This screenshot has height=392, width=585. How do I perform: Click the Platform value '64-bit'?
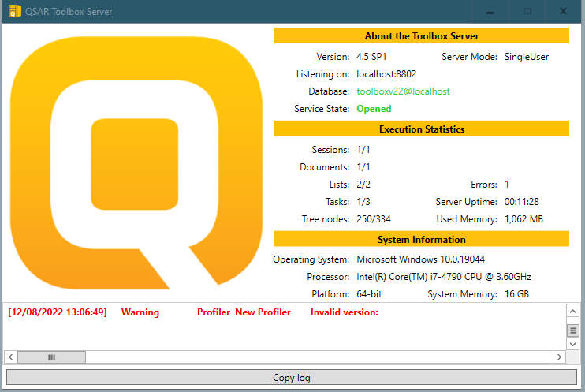(369, 294)
